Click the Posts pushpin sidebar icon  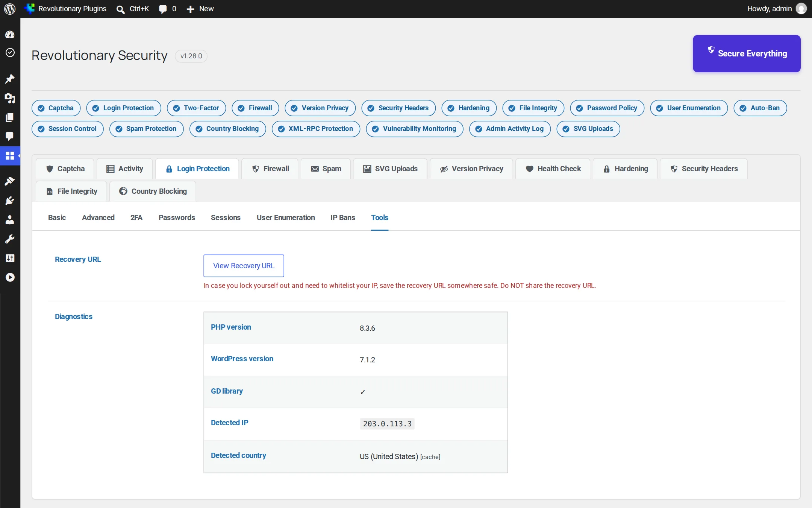click(10, 79)
